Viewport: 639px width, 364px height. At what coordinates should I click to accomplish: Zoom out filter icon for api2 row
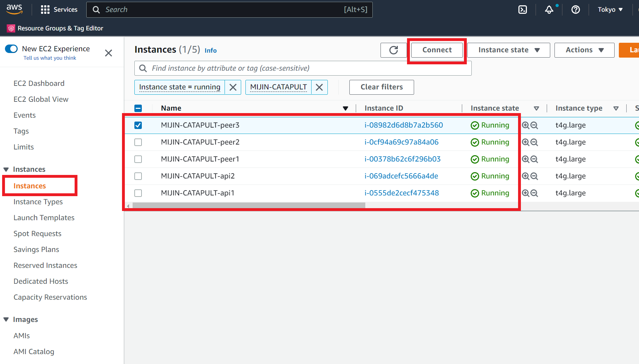coord(534,176)
